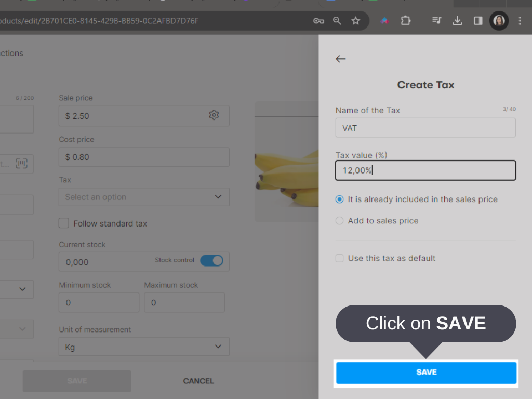This screenshot has height=399, width=532.
Task: Open the media control playlist icon
Action: (x=436, y=21)
